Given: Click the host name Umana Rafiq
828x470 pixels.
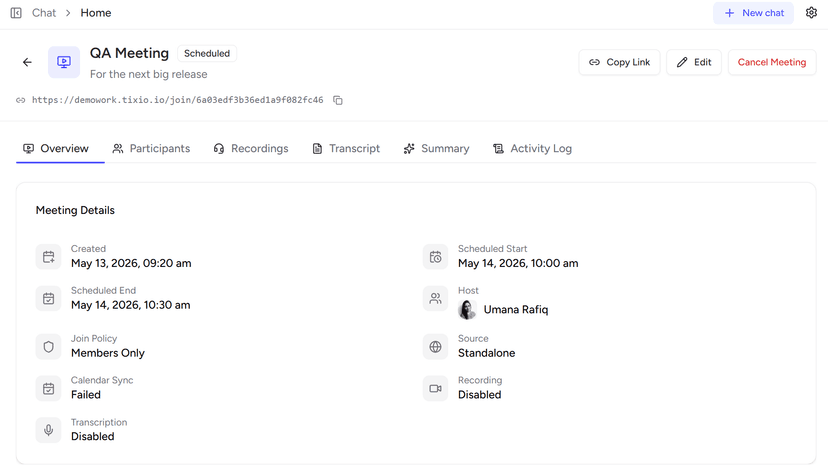Looking at the screenshot, I should (x=516, y=309).
